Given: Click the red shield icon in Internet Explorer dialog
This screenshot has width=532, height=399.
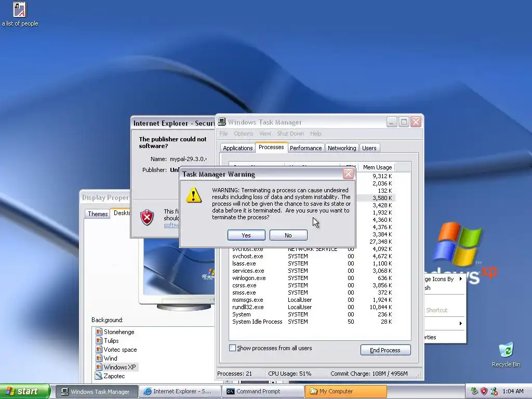Looking at the screenshot, I should tap(147, 217).
